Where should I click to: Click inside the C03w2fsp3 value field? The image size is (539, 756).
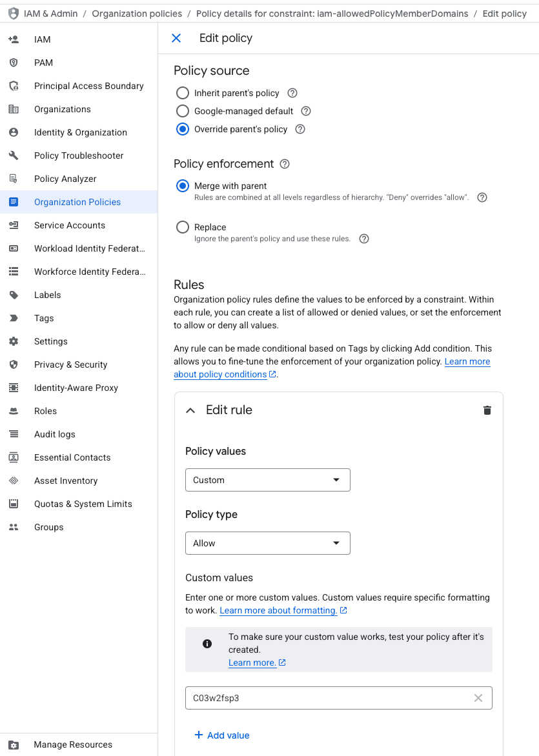pyautogui.click(x=290, y=698)
